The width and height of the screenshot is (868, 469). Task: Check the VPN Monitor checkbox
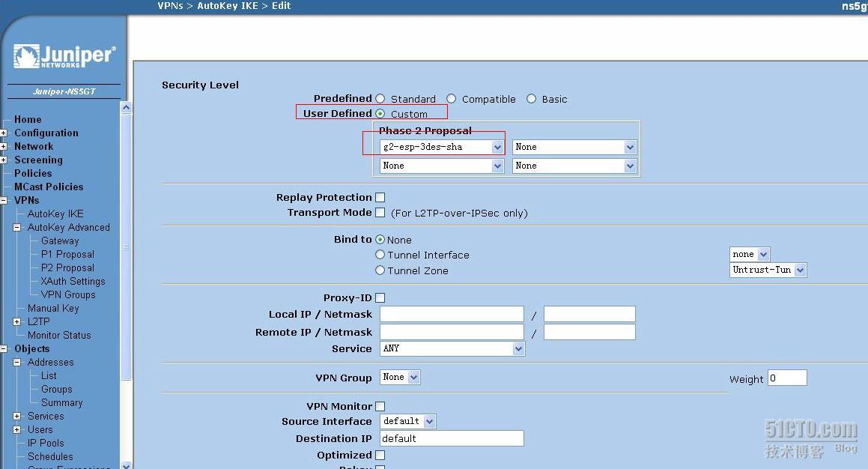[380, 406]
